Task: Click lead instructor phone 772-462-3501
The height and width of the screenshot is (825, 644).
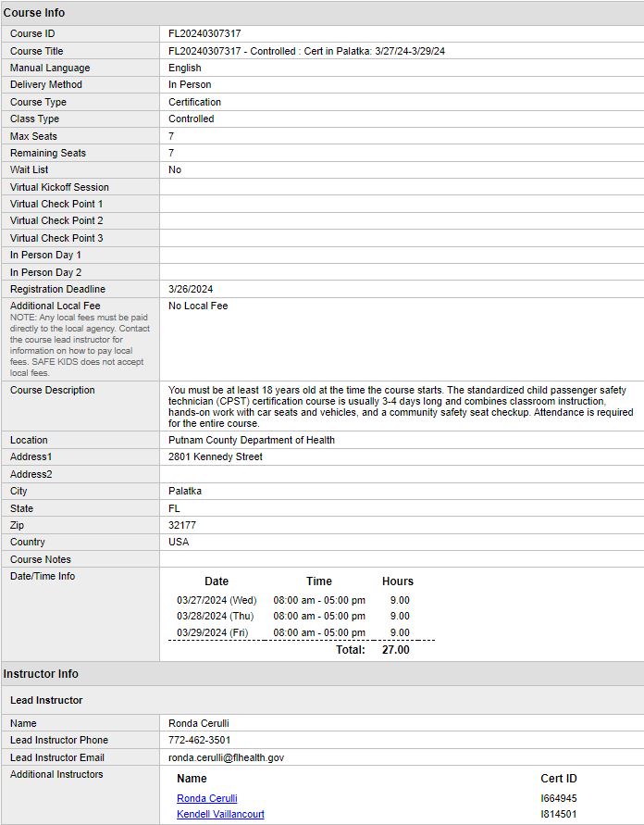Action: pyautogui.click(x=199, y=741)
